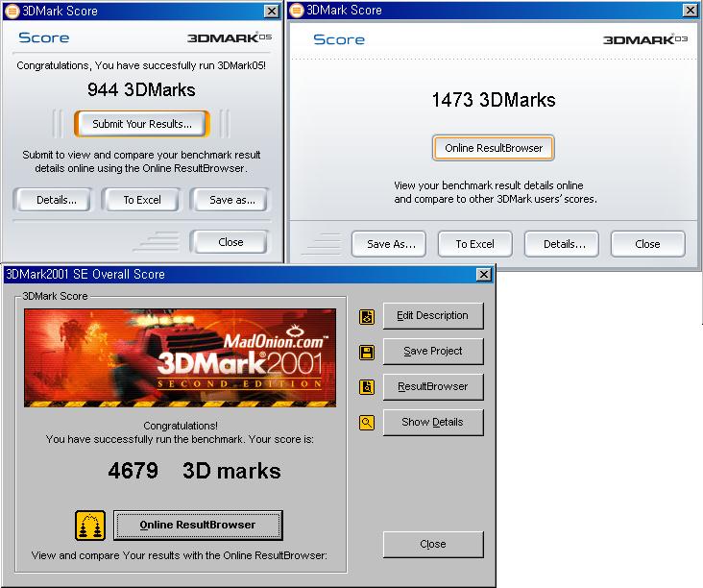The image size is (703, 588).
Task: Click the Show Details magnifier icon
Action: tap(367, 423)
